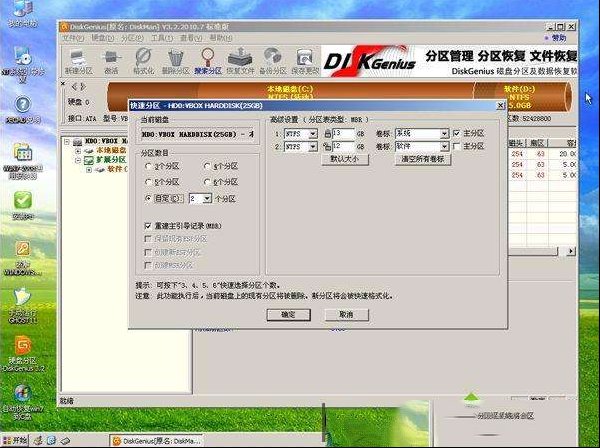The width and height of the screenshot is (600, 448).
Task: Click the 保存更改 toolbar icon
Action: 305,61
